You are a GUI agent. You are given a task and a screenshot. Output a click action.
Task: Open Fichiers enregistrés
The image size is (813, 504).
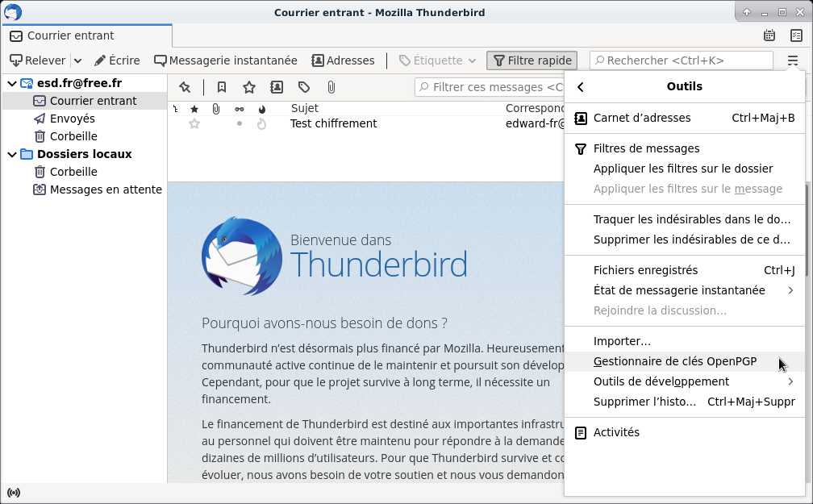[x=685, y=271]
